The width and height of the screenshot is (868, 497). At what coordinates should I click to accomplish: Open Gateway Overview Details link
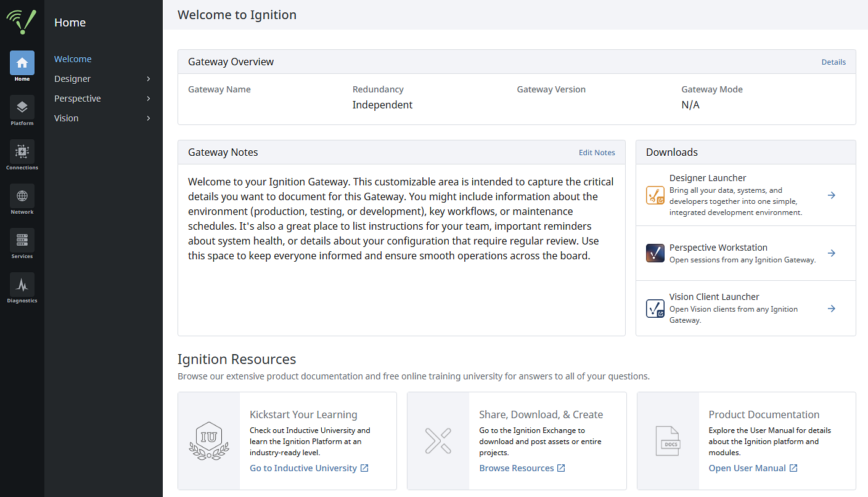point(833,62)
